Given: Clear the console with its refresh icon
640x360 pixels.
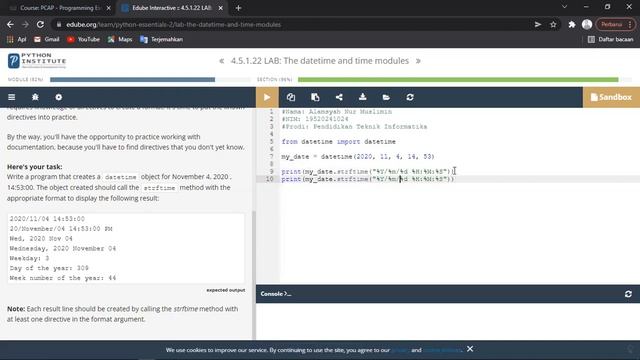Looking at the screenshot, I should tap(628, 294).
